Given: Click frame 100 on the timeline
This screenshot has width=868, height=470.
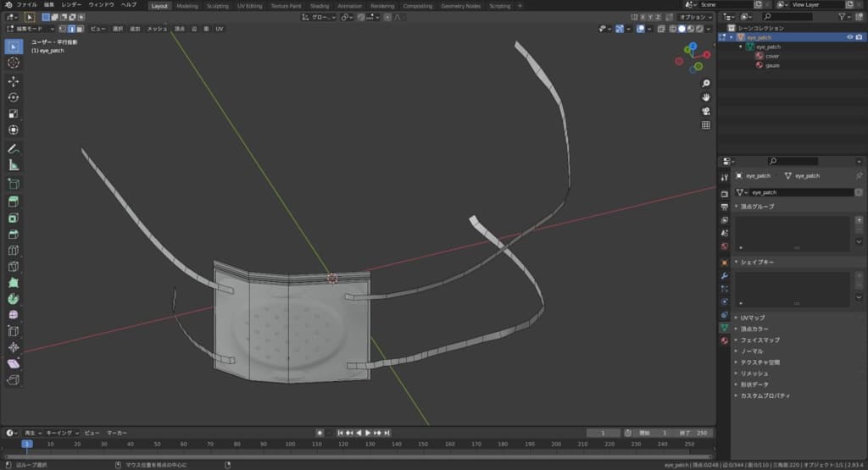Looking at the screenshot, I should [290, 444].
